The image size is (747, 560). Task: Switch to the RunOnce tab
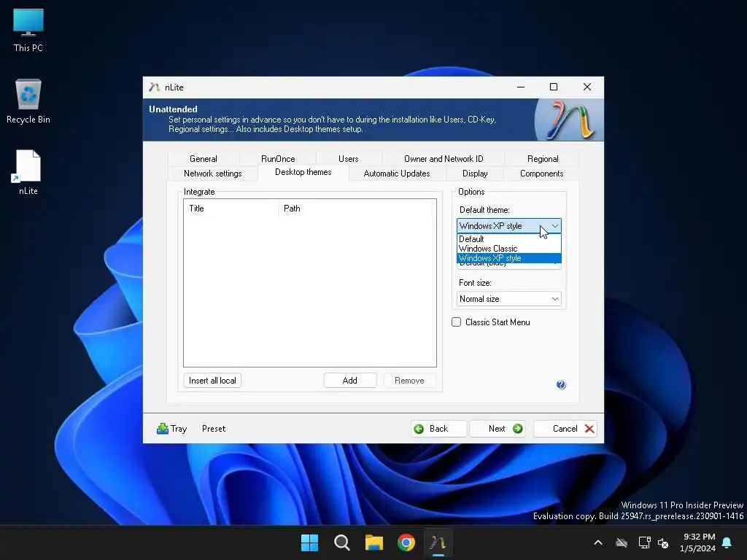pyautogui.click(x=278, y=158)
